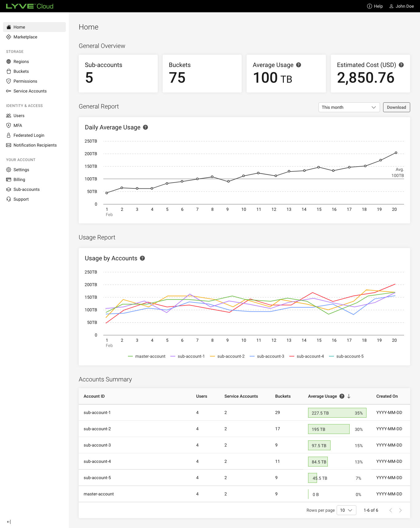This screenshot has height=528, width=420.
Task: Click the Download report button
Action: [396, 107]
